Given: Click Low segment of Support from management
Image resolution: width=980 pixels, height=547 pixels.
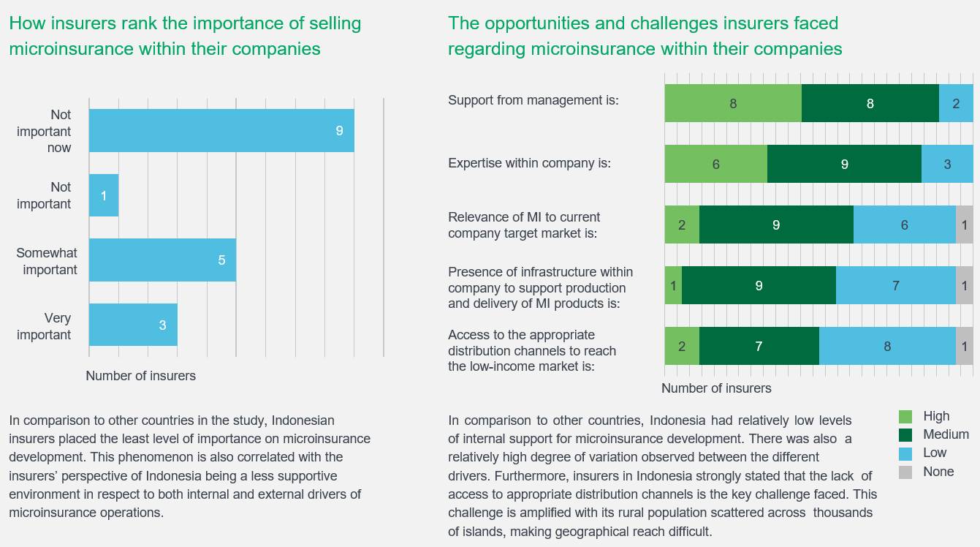Looking at the screenshot, I should coord(956,103).
